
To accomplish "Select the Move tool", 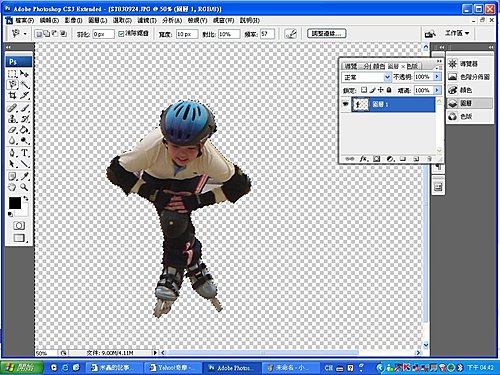I will click(24, 74).
